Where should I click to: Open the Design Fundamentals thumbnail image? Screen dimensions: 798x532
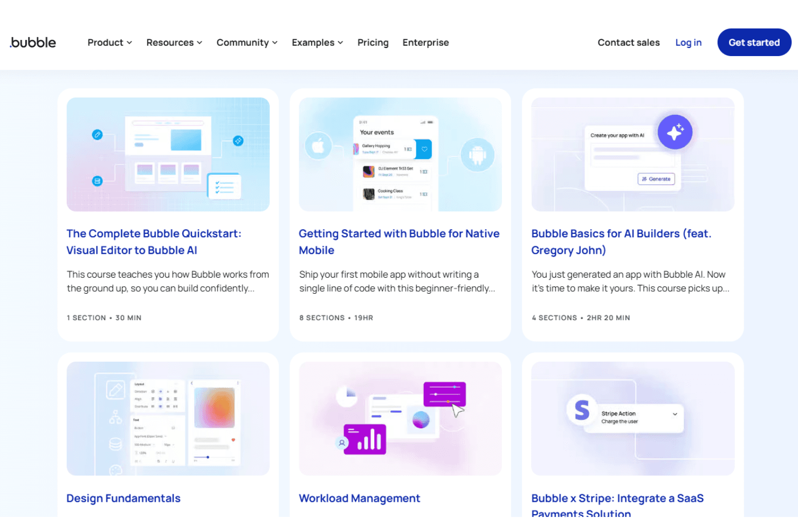click(x=168, y=419)
